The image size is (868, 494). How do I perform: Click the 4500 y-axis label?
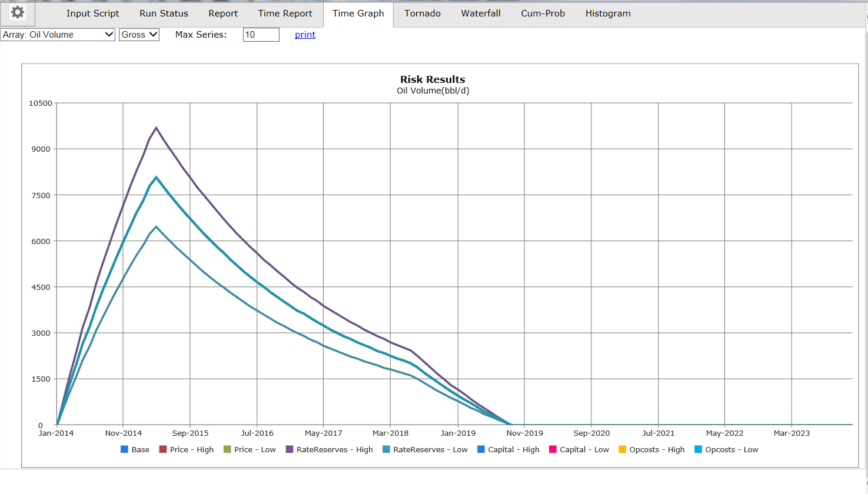(x=41, y=287)
